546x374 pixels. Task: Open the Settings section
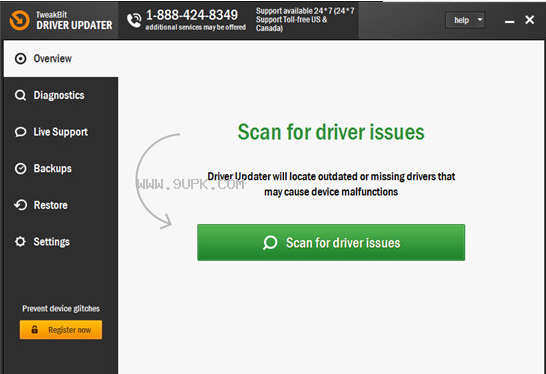(61, 242)
